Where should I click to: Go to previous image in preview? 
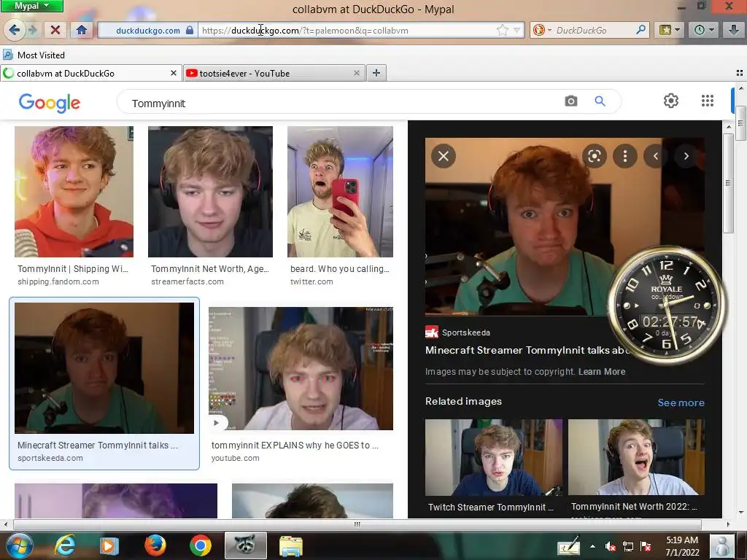656,156
